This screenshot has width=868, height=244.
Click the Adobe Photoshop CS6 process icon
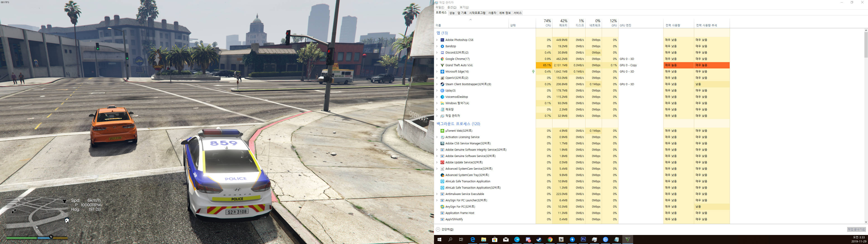[442, 40]
